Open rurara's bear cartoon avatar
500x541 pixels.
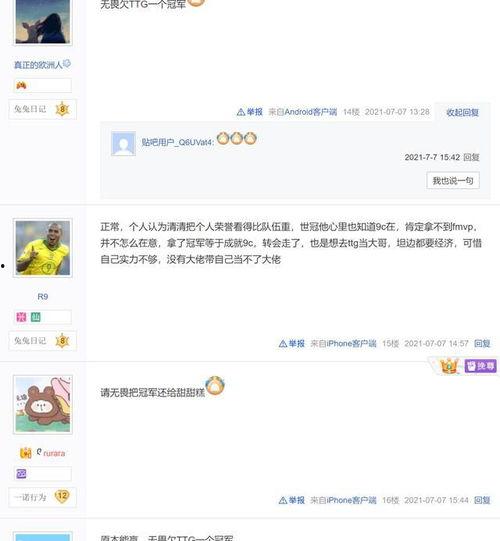(43, 404)
